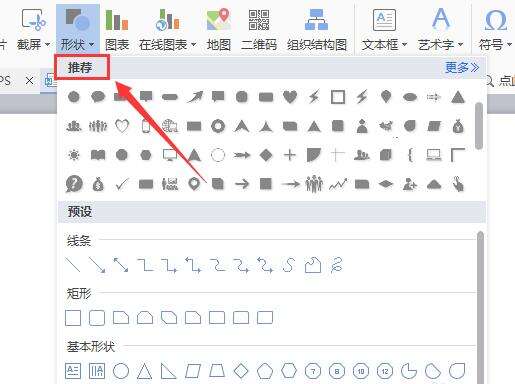Viewport: 515px width, 384px height.
Task: Select the solid heart recommended shape
Action: (290, 97)
